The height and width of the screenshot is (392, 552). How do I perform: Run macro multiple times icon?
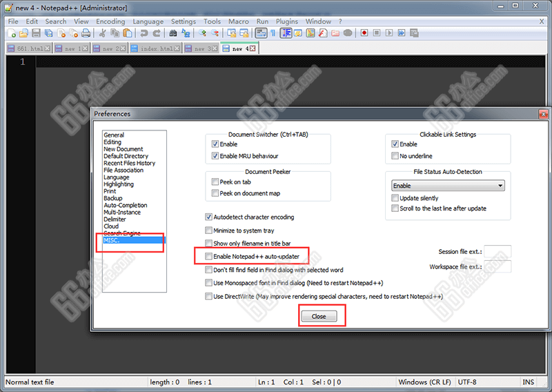[x=402, y=33]
